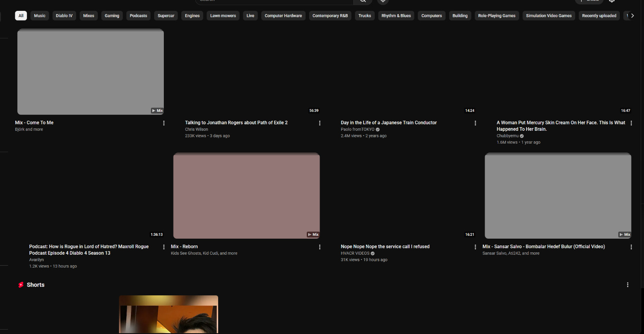
Task: Select Contemporary R&B chip
Action: coord(330,16)
